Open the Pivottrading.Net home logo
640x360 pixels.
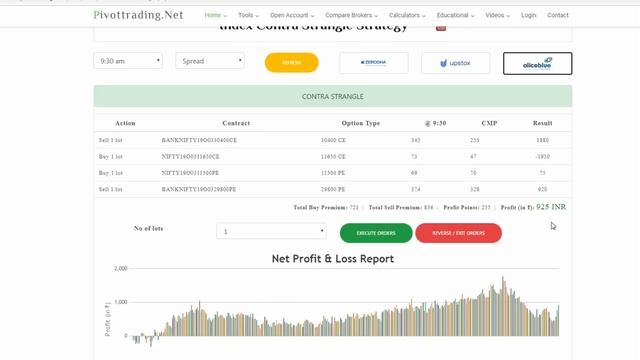coord(138,15)
